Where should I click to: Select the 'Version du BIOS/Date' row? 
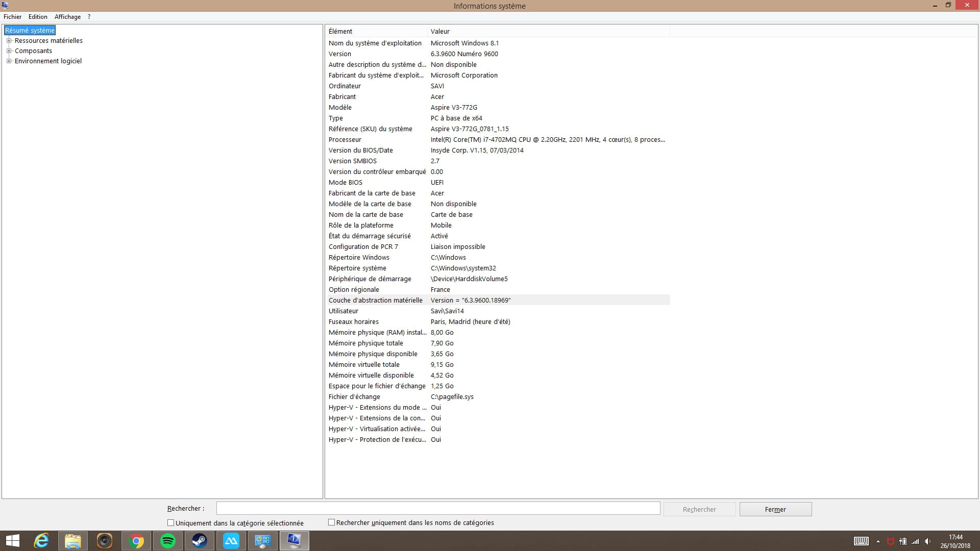(x=498, y=151)
